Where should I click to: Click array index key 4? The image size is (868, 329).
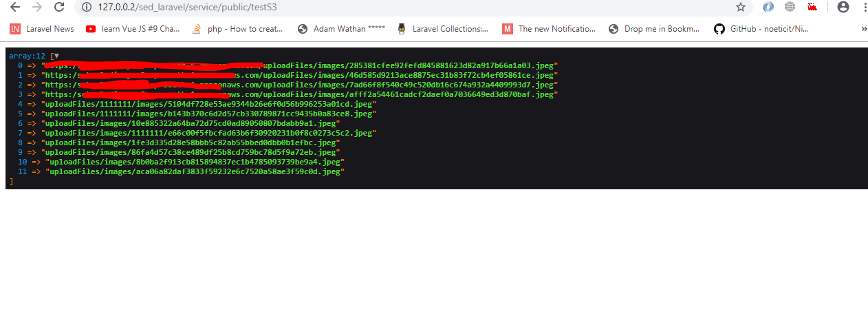(21, 104)
